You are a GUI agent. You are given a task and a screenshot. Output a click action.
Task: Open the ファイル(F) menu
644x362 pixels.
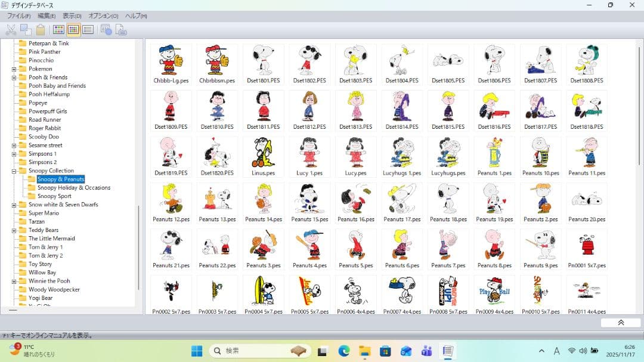point(18,16)
